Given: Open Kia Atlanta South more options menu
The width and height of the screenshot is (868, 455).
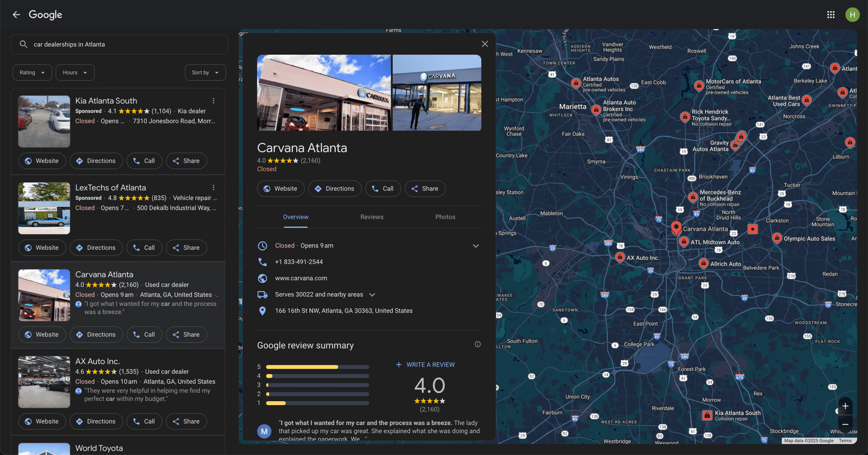Looking at the screenshot, I should click(x=214, y=101).
